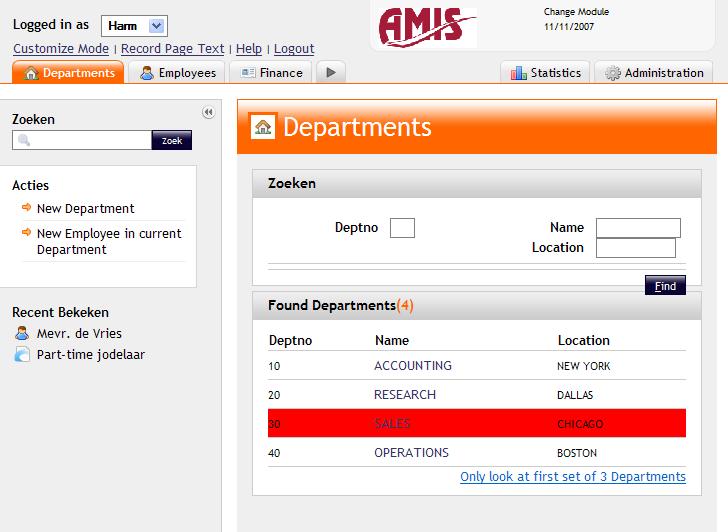Click the CHICAGO location cell
This screenshot has width=728, height=532.
click(580, 424)
